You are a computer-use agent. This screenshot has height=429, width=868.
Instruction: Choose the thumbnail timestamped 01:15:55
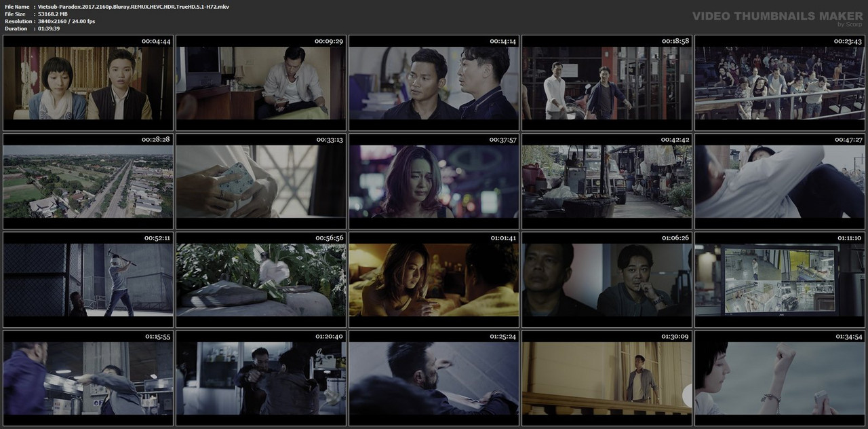coord(88,378)
